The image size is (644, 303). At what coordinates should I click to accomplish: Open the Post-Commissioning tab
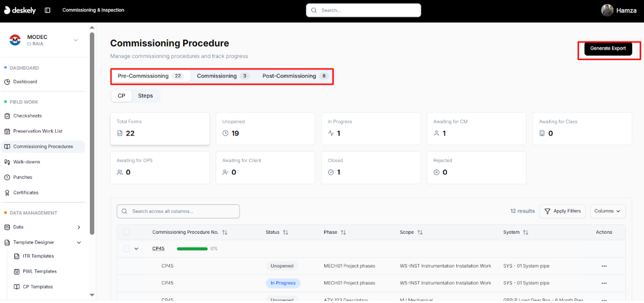click(x=288, y=75)
